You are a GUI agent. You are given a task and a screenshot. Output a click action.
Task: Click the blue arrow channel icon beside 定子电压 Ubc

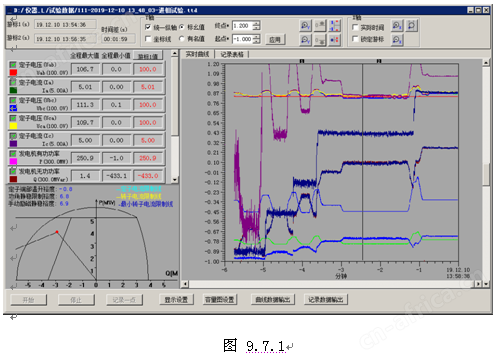[x=13, y=108]
